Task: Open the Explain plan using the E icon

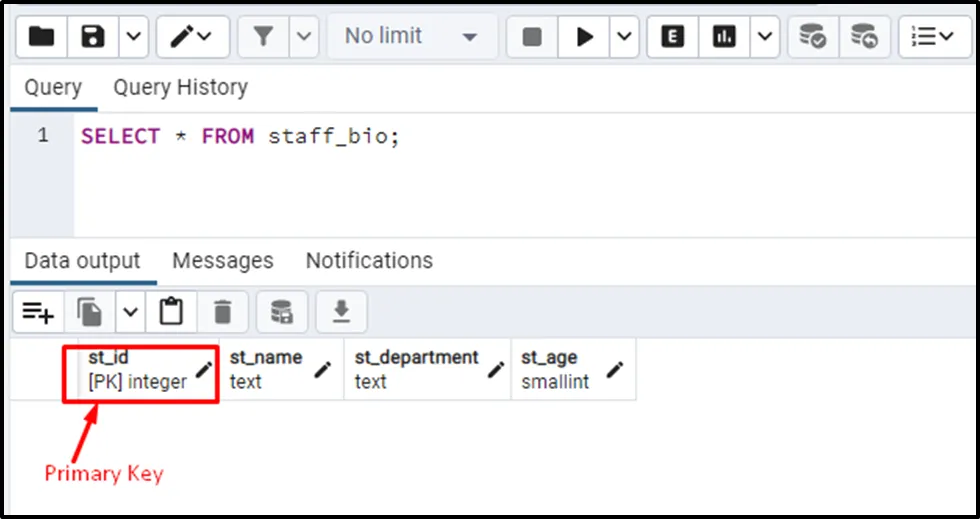Action: pos(673,37)
